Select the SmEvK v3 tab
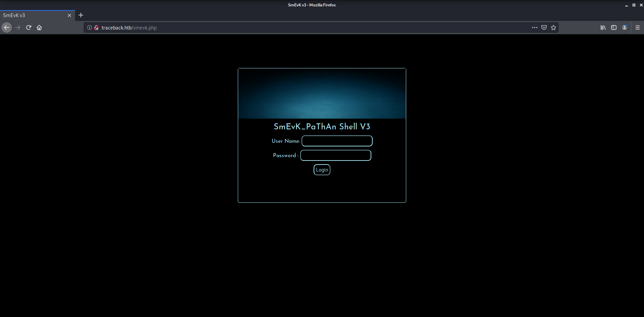The width and height of the screenshot is (644, 317). tap(34, 15)
